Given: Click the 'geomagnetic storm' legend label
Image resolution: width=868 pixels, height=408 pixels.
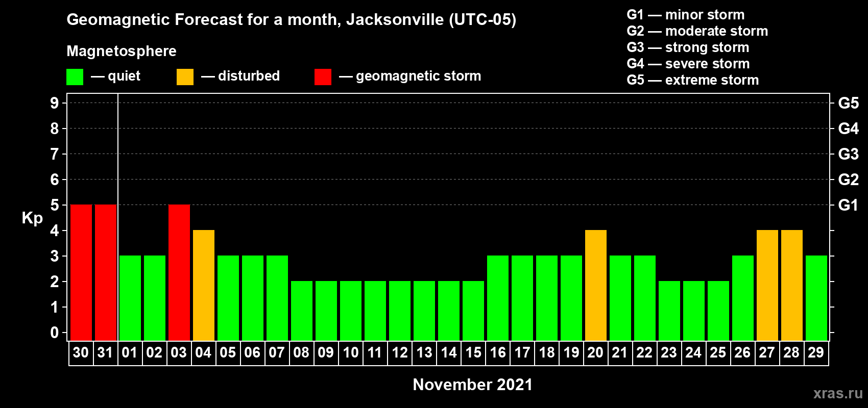Looking at the screenshot, I should pos(418,76).
